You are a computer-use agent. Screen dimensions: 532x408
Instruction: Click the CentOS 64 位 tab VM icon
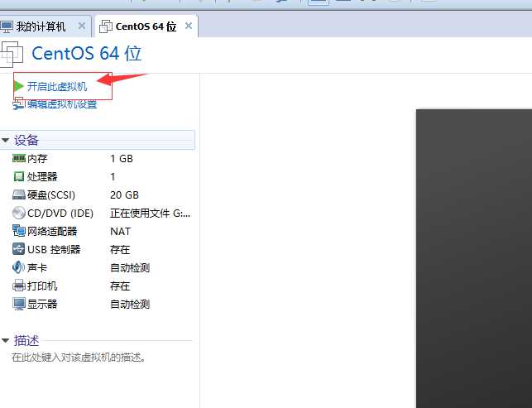[x=106, y=26]
